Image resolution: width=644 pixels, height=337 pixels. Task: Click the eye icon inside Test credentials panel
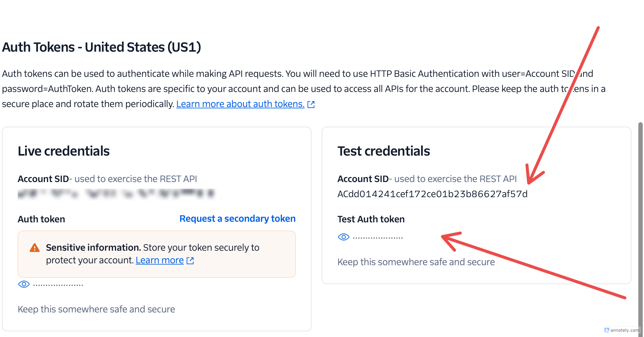[343, 237]
